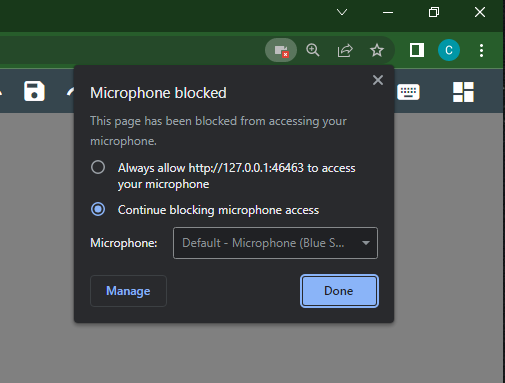Click the save floppy disk icon

[34, 91]
